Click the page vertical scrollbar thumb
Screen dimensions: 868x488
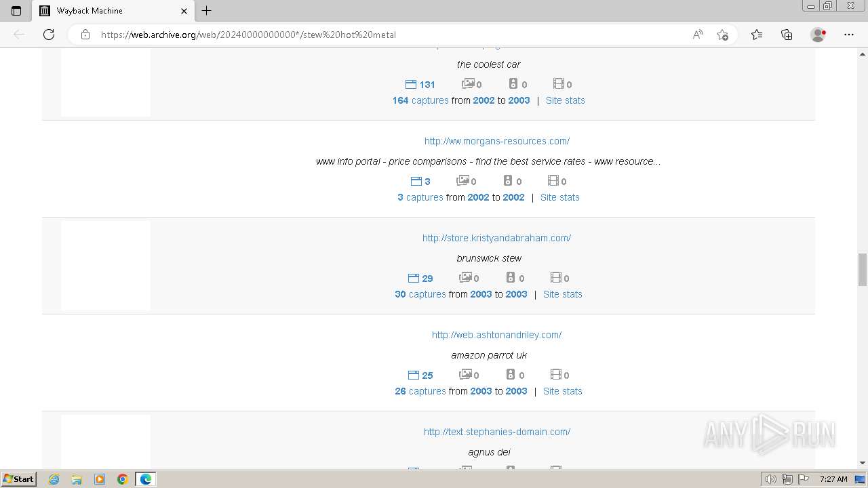tap(863, 270)
